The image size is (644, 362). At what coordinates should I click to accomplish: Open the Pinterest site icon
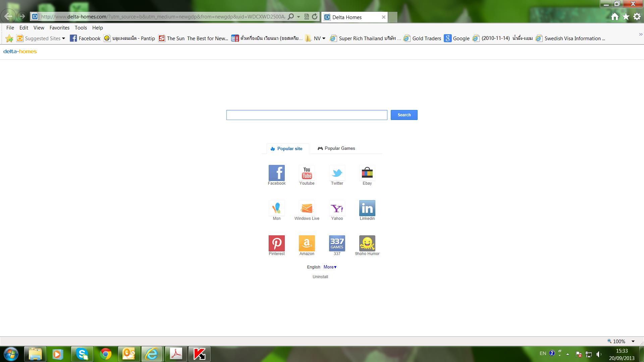click(277, 243)
